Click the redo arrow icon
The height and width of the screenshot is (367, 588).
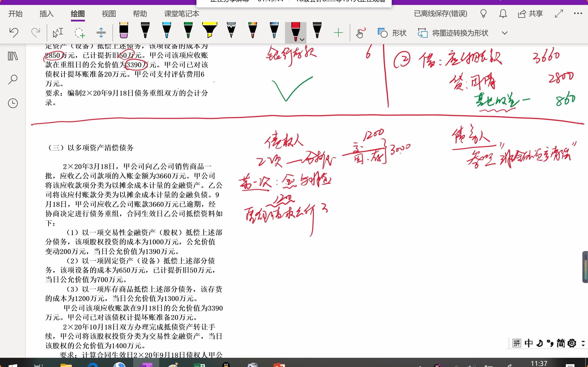coord(35,32)
